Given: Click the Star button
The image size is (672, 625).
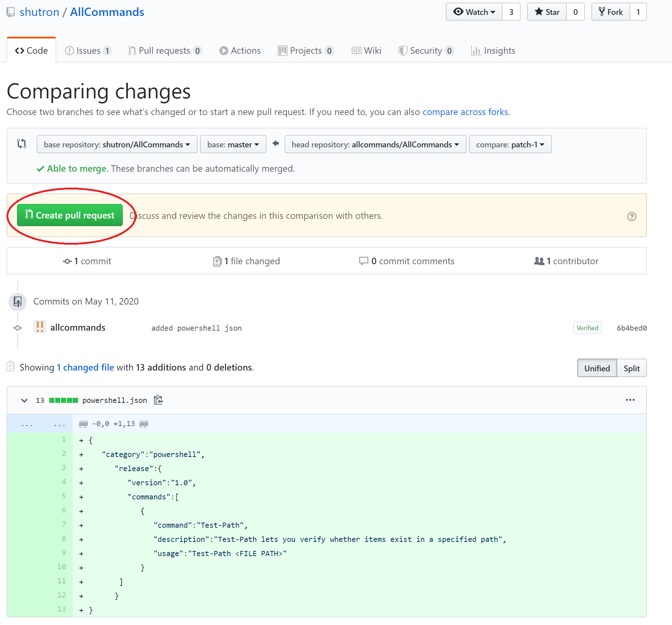Looking at the screenshot, I should 547,12.
